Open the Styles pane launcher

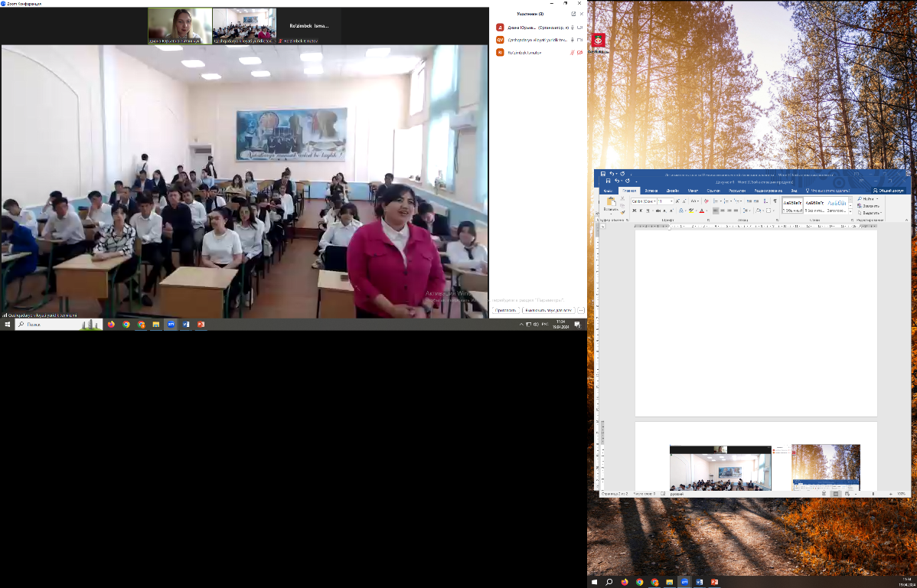click(x=851, y=220)
